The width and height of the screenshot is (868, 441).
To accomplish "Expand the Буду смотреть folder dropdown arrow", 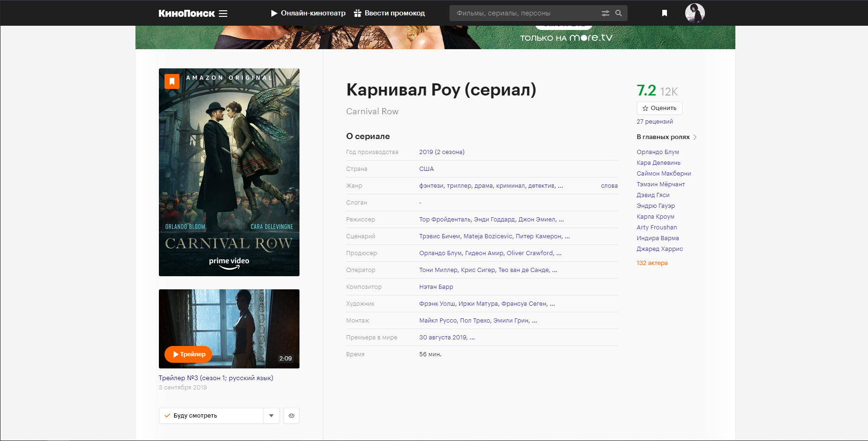I will 271,416.
